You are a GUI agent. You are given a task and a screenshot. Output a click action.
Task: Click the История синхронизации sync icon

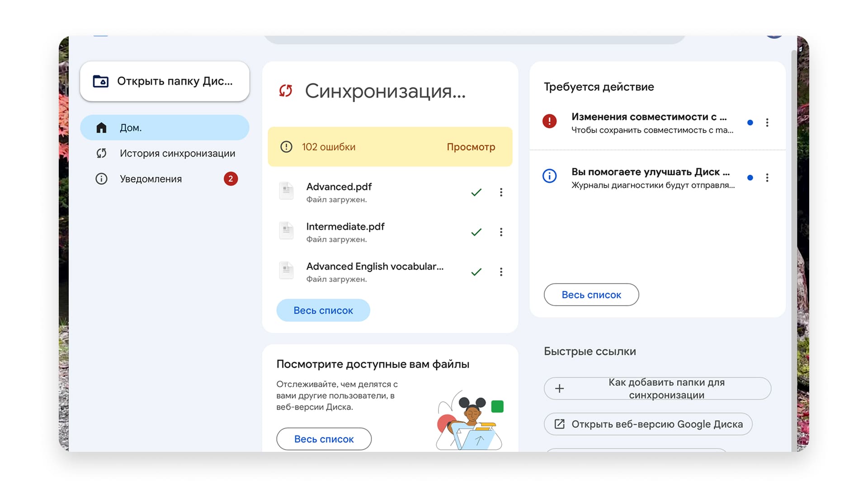click(101, 153)
